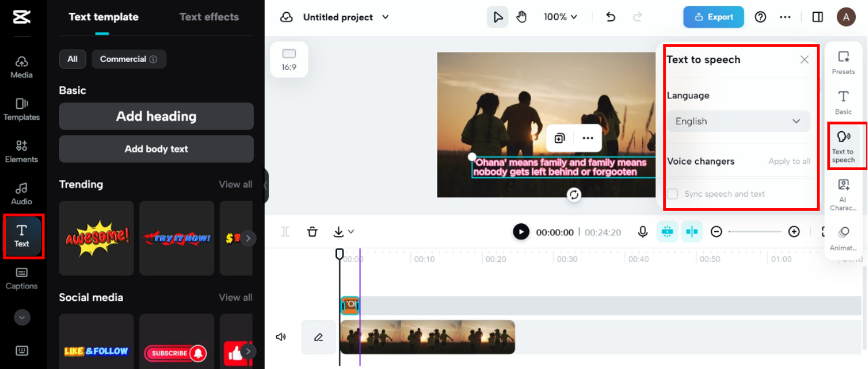
Task: Select the Commercial filter chip
Action: point(128,59)
